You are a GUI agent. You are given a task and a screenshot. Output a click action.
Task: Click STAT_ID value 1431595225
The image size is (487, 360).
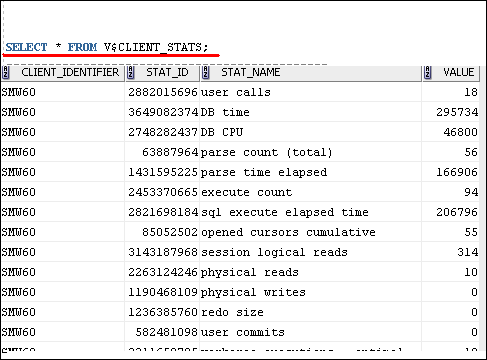coord(163,172)
